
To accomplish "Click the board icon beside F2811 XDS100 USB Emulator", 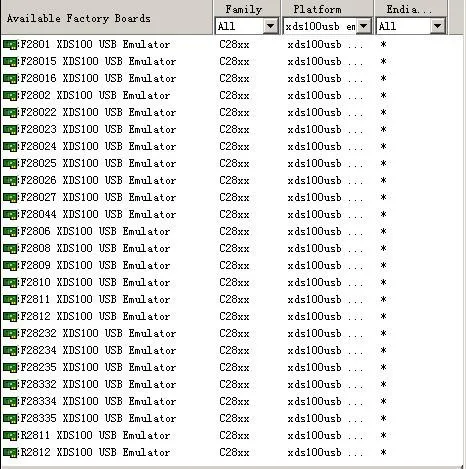I will coord(10,300).
